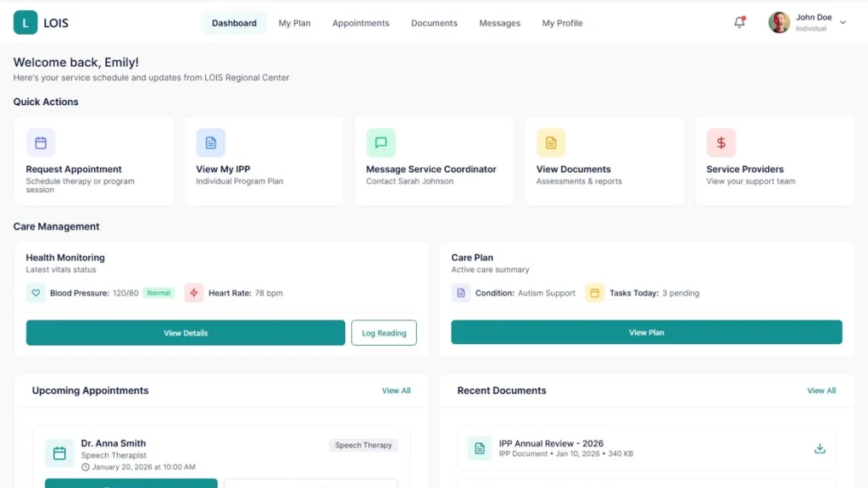Image resolution: width=868 pixels, height=488 pixels.
Task: Click the Care Plan heading
Action: tap(472, 258)
